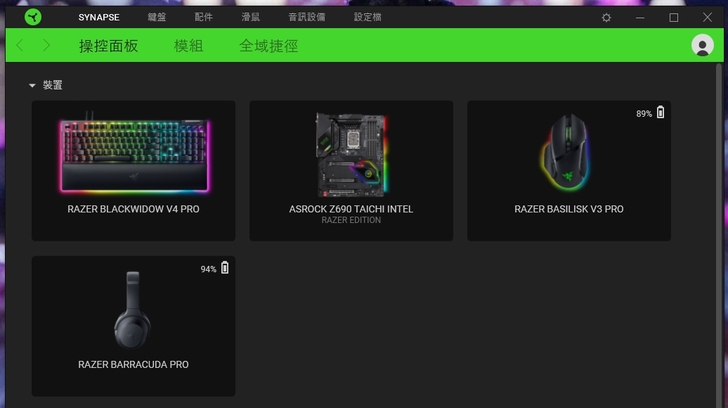728x408 pixels.
Task: Click the back navigation arrow
Action: tap(20, 46)
